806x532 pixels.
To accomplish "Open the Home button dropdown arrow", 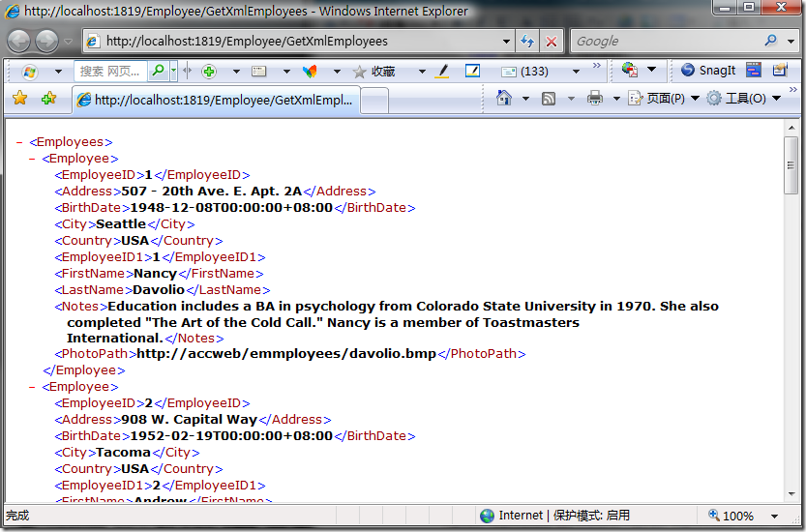I will pos(525,98).
